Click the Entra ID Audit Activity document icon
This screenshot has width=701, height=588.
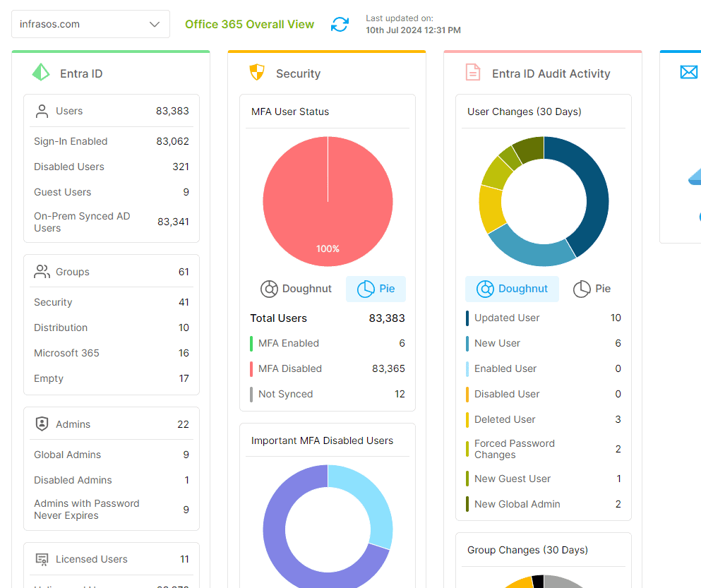click(472, 73)
